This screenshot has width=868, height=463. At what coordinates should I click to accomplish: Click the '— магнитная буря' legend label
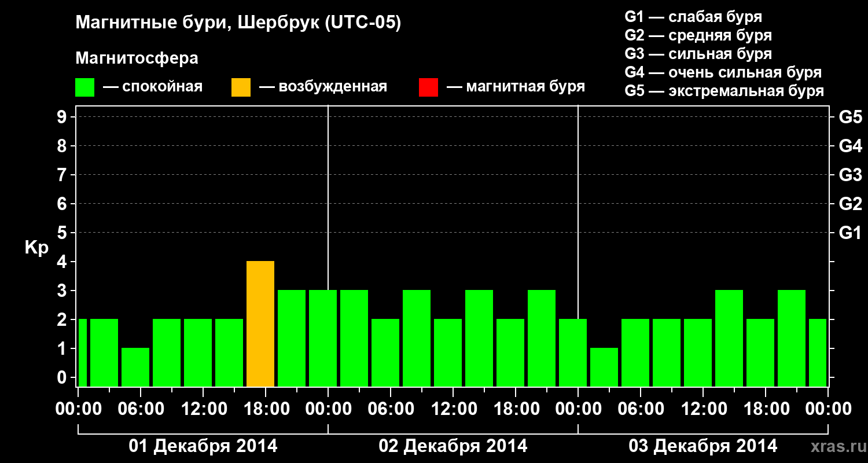tap(516, 87)
